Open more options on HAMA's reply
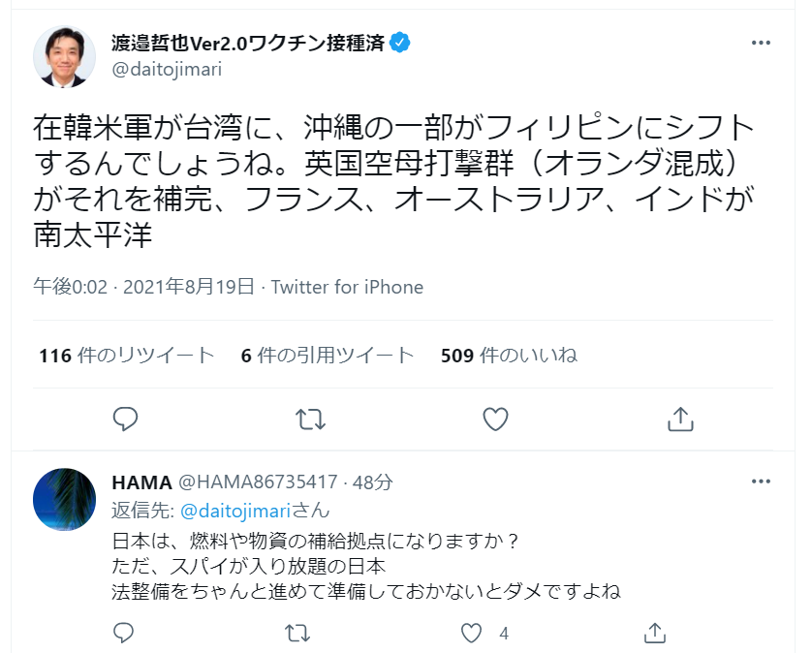The width and height of the screenshot is (812, 653). point(761,482)
